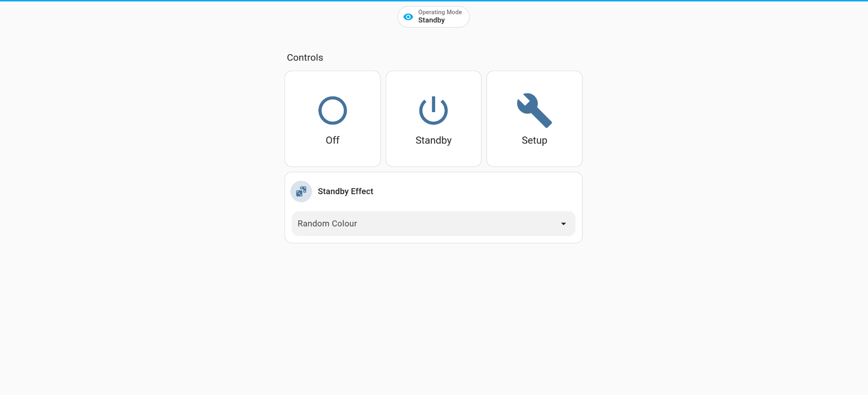Viewport: 868px width, 395px height.
Task: Click the Standby power icon
Action: 433,111
